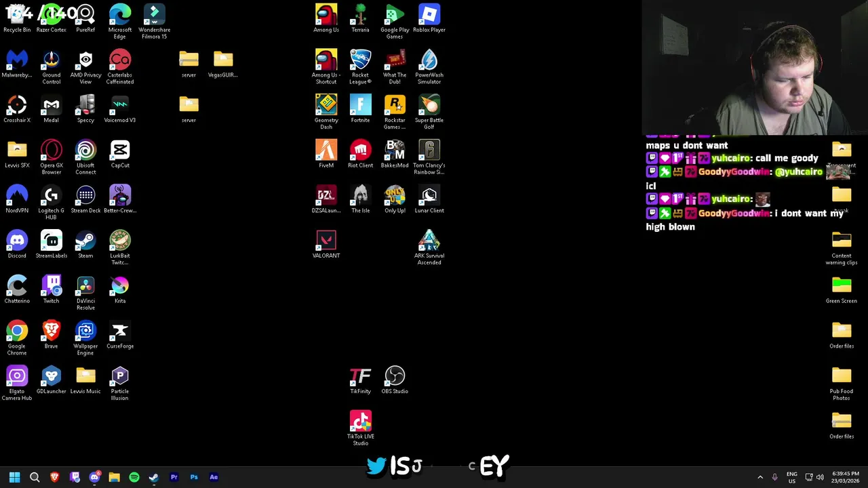Select Content warning clips folder
The width and height of the screenshot is (868, 488).
(842, 248)
